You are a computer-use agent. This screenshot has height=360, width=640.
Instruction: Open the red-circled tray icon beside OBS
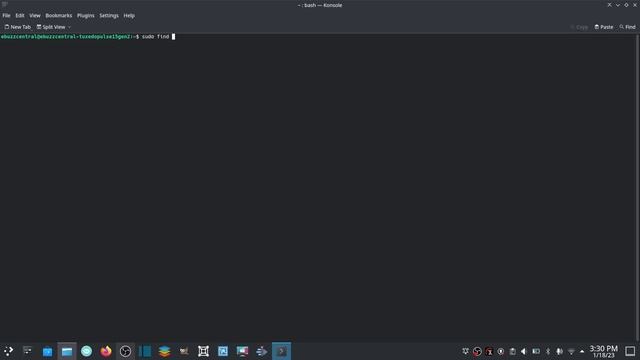pos(489,351)
